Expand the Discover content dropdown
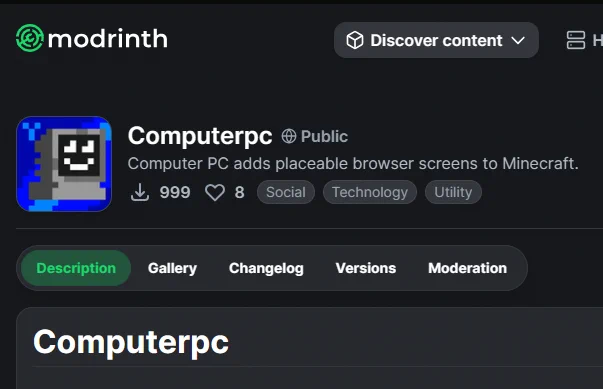 click(x=436, y=40)
